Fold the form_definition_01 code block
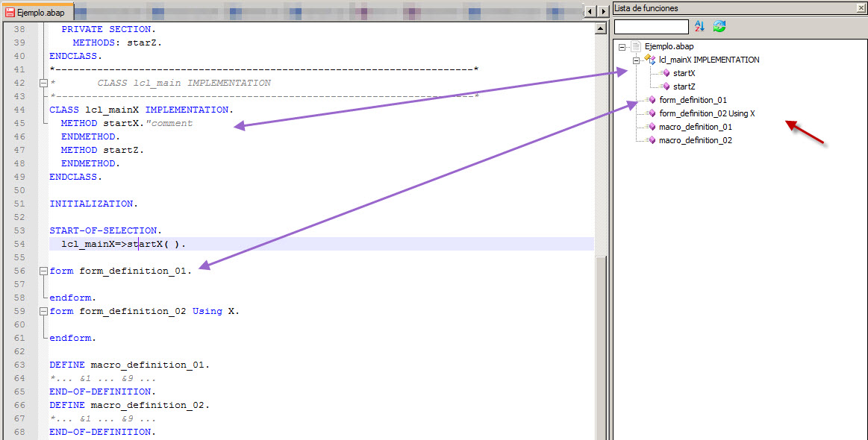This screenshot has width=868, height=440. click(43, 271)
